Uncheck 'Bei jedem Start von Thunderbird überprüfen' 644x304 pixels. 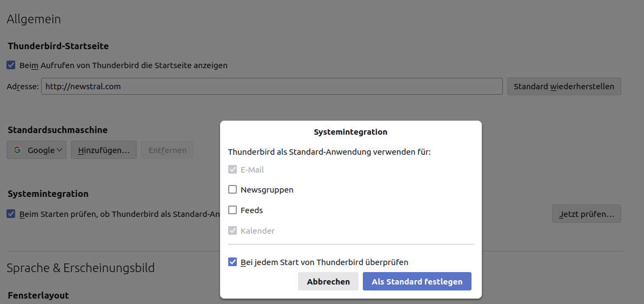(x=233, y=262)
